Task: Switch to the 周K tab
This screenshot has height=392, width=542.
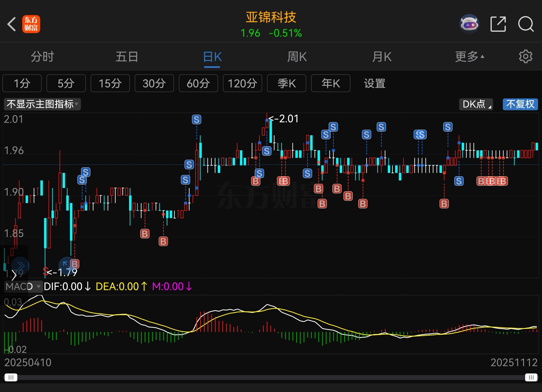Action: coord(297,57)
